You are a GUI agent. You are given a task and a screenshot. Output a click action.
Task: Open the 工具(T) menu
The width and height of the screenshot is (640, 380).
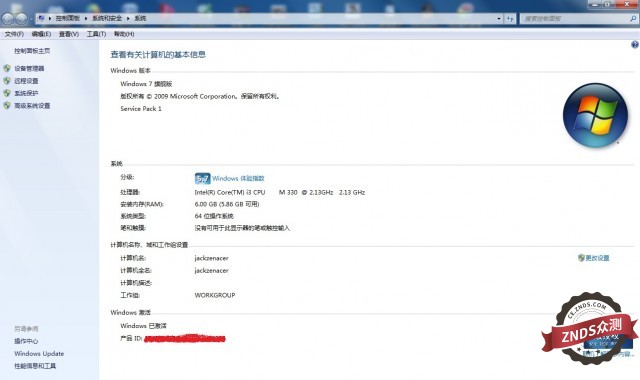(96, 34)
